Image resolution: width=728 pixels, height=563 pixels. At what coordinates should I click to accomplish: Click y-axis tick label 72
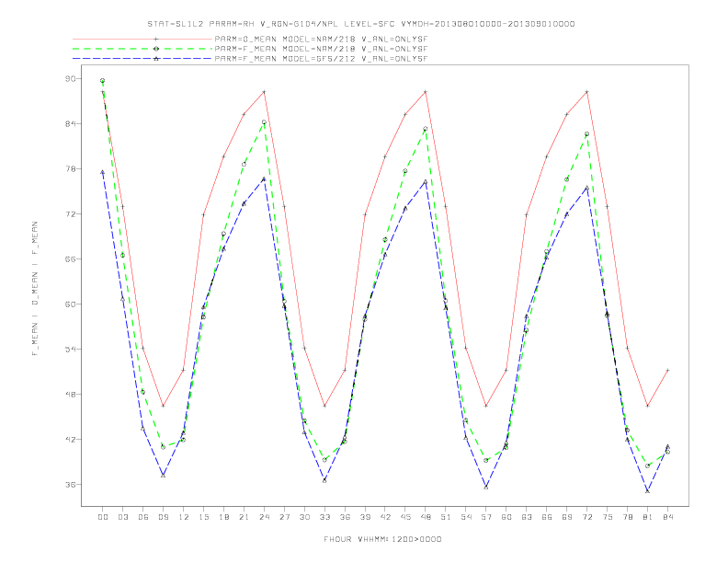(x=70, y=214)
